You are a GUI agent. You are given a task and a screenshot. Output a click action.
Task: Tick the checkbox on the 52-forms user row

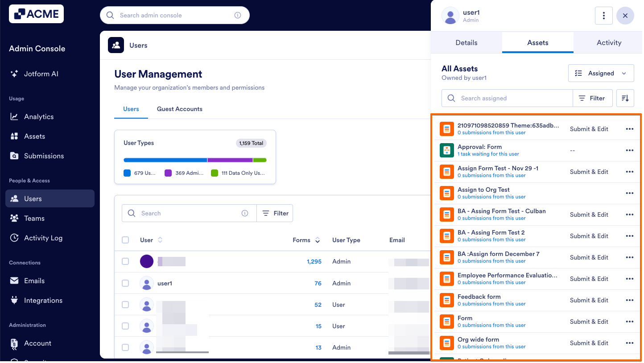pos(125,305)
